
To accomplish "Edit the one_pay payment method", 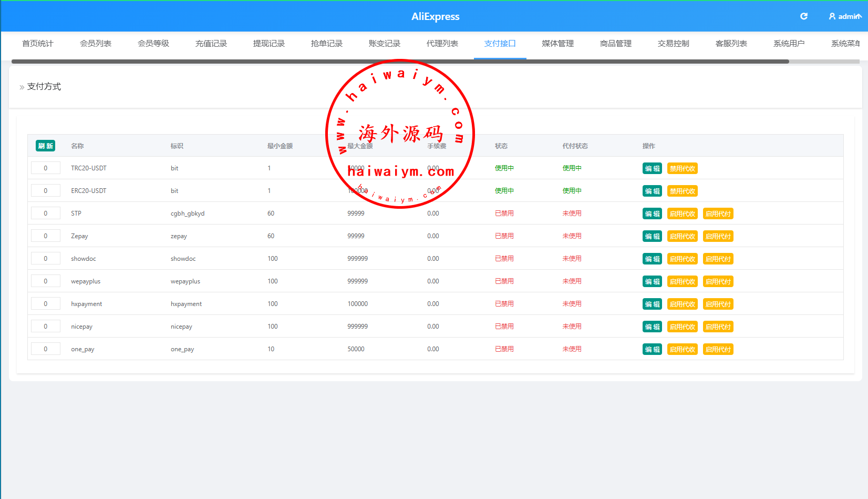I will [652, 349].
